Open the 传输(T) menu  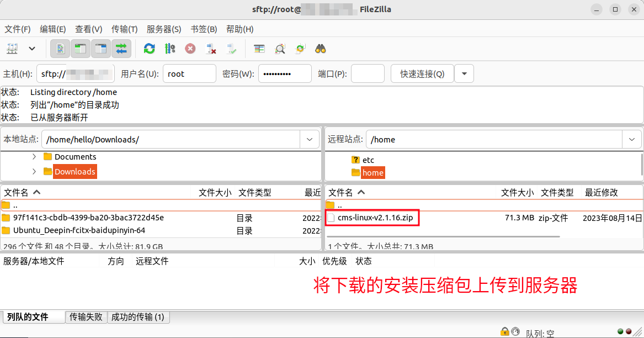[x=125, y=29]
